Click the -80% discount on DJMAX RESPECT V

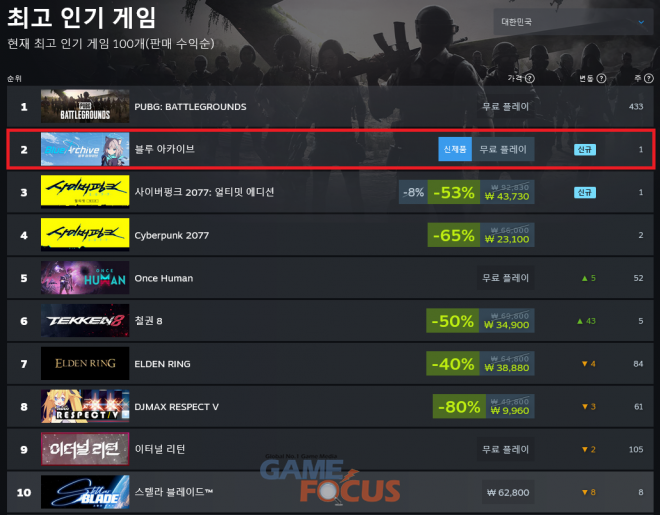tap(459, 406)
